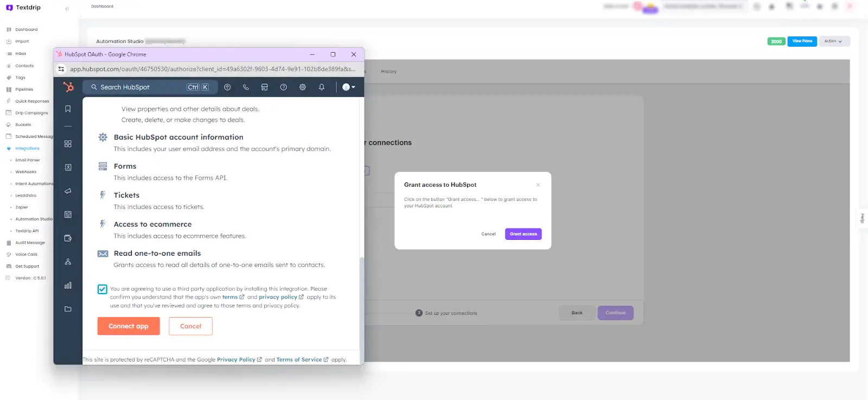This screenshot has height=400, width=868.
Task: Open Textdrip API submenu item
Action: tap(27, 231)
